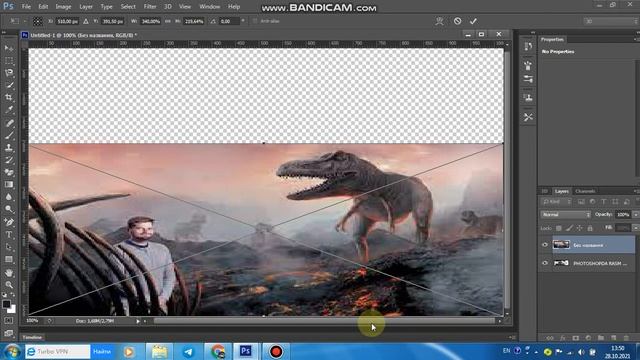Viewport: 640px width, 360px height.
Task: Select the Clone Stamp tool
Action: coord(9,148)
